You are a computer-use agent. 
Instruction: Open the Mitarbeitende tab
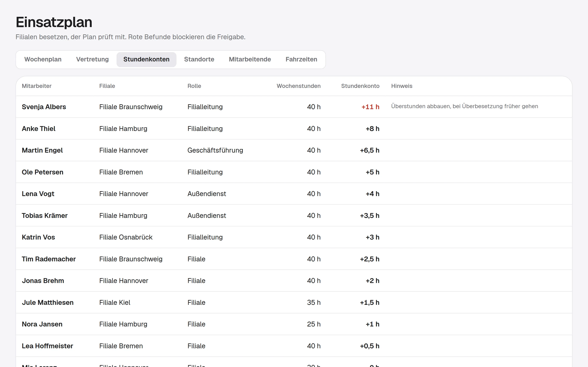(x=250, y=59)
